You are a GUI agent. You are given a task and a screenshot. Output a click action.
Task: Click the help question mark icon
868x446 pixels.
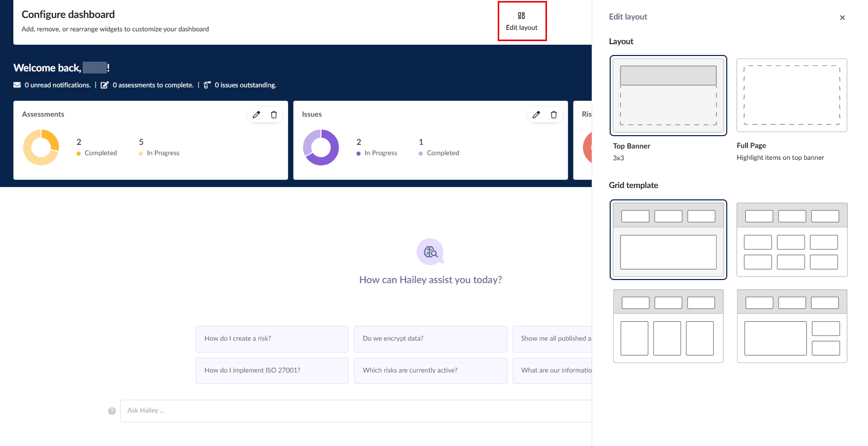click(112, 411)
